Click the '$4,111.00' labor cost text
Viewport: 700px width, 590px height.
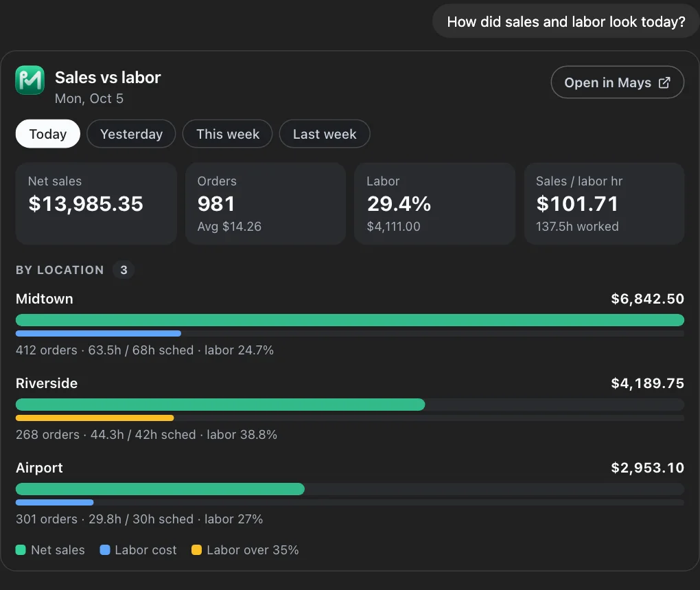pyautogui.click(x=393, y=227)
